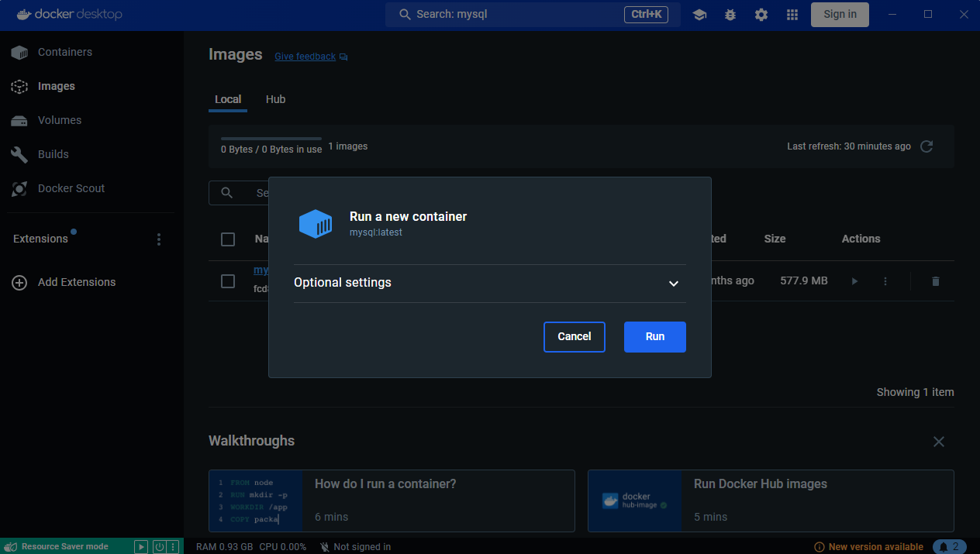
Task: Open the Learning center graduation cap icon
Action: coord(699,15)
